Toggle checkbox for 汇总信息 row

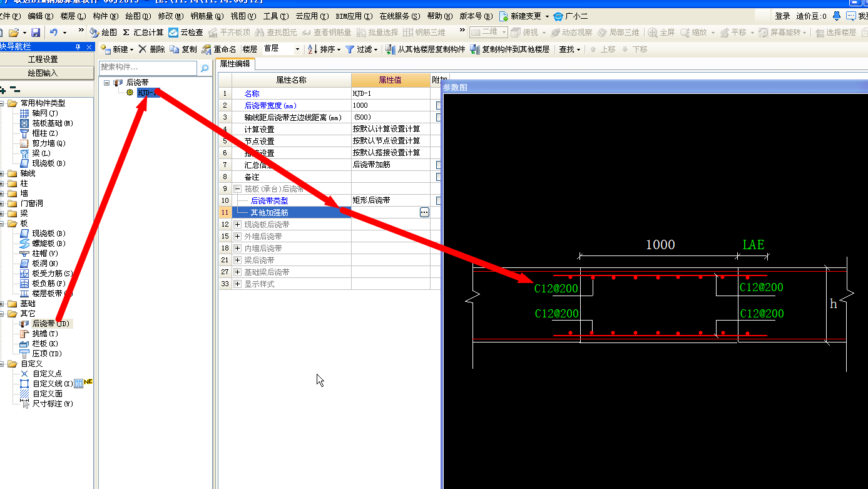coord(439,165)
